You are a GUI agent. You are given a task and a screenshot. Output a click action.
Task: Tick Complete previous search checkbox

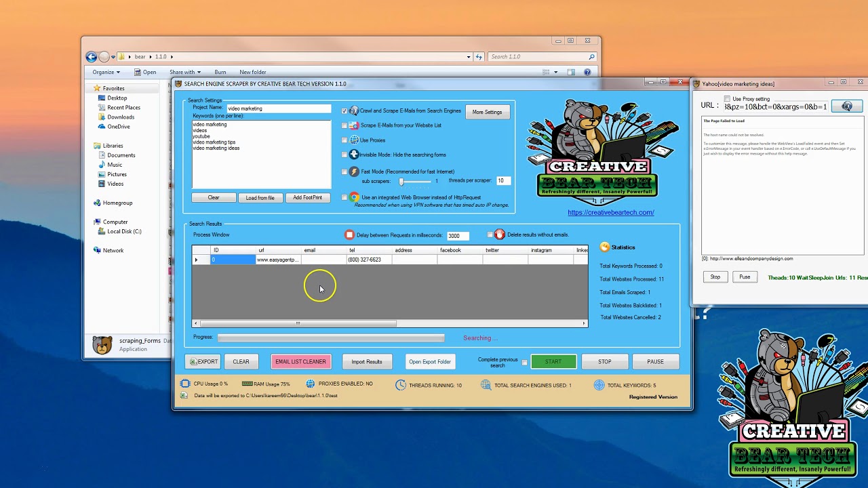tap(524, 362)
